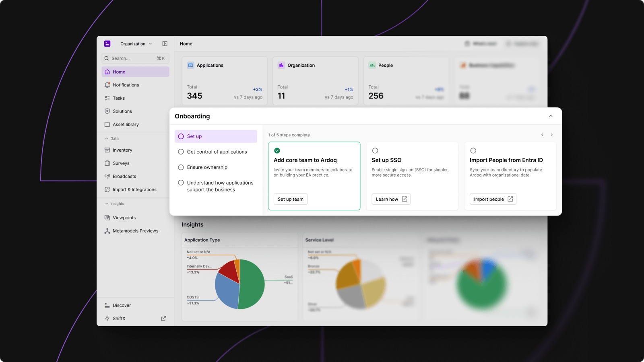
Task: Open Metamodels Previews from the sidebar
Action: pos(135,231)
